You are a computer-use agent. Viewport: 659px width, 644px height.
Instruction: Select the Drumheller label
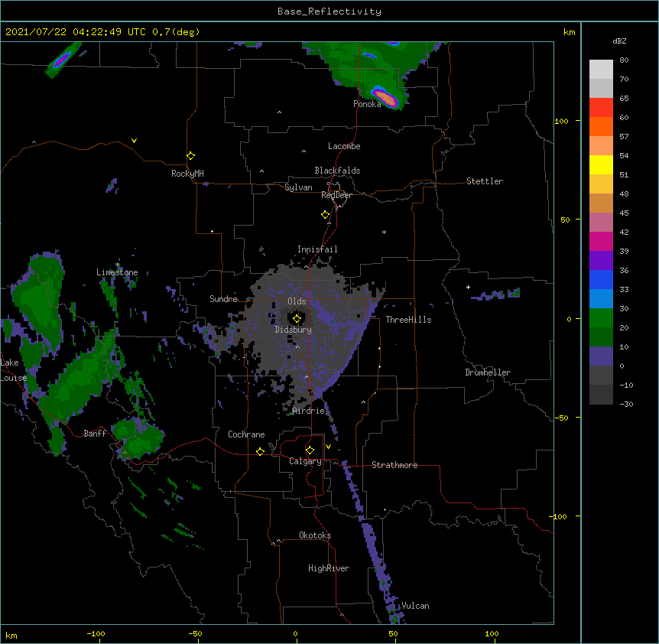(x=488, y=372)
